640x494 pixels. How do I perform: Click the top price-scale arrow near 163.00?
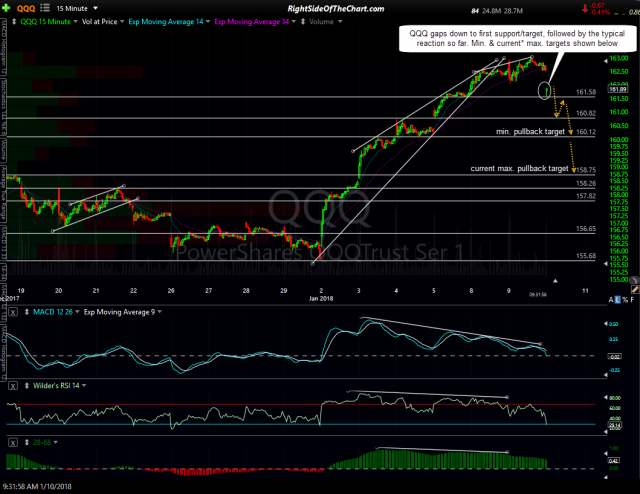coord(605,61)
